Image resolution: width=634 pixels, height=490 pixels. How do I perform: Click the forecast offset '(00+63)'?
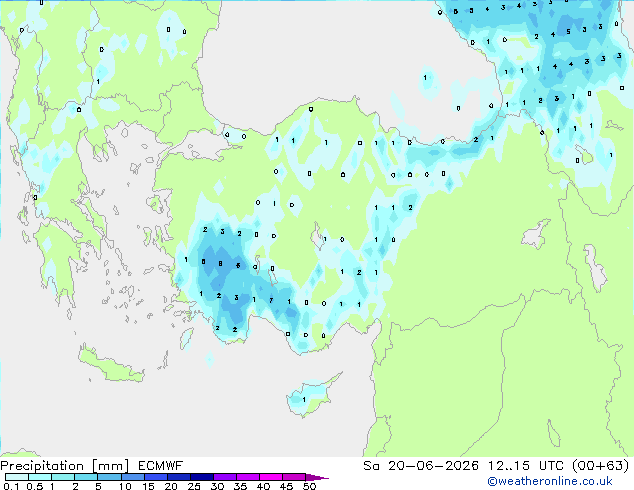click(x=601, y=466)
